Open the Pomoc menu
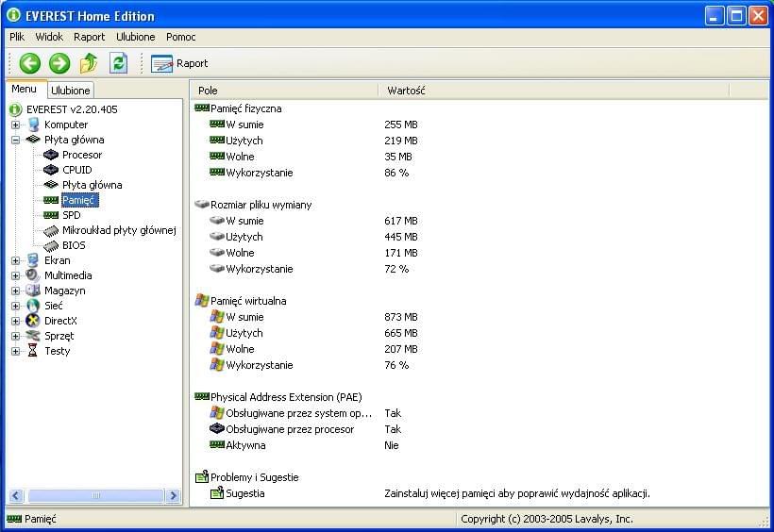Viewport: 774px width, 532px height. click(180, 37)
